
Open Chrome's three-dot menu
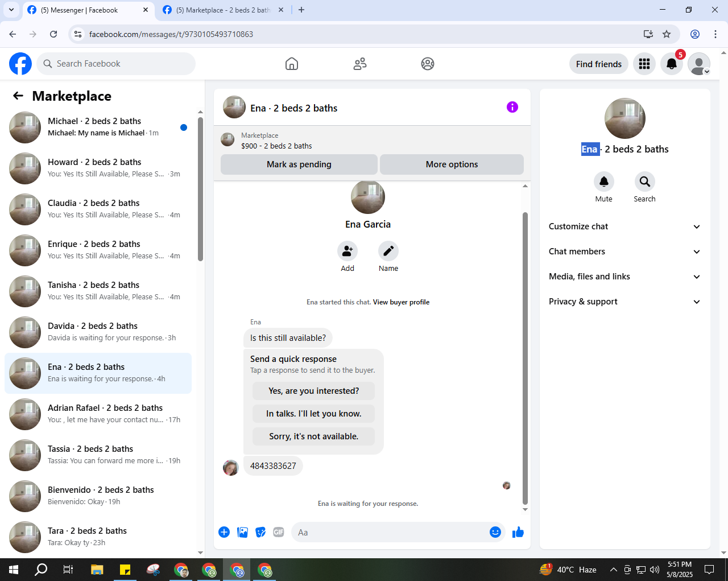coord(715,34)
